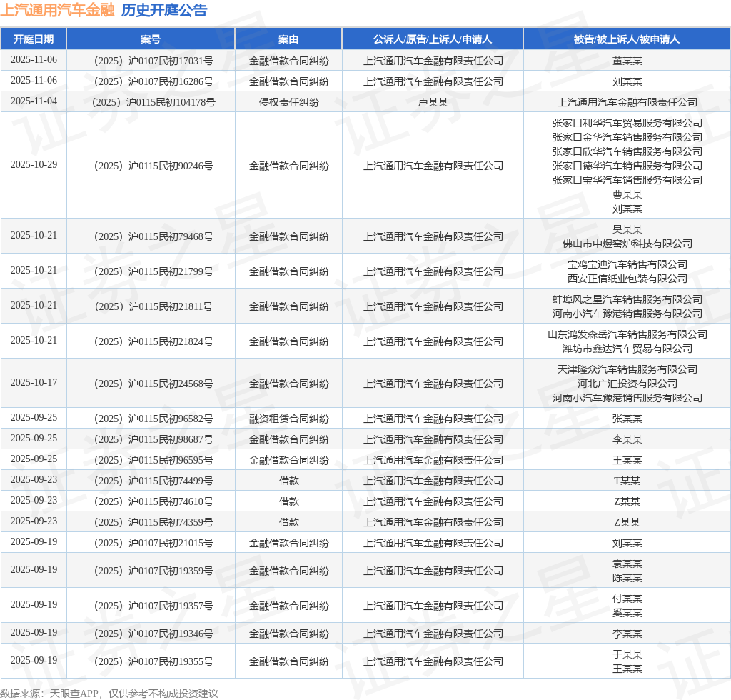Image resolution: width=731 pixels, height=700 pixels.
Task: Click defendant 董某某
Action: tap(627, 61)
